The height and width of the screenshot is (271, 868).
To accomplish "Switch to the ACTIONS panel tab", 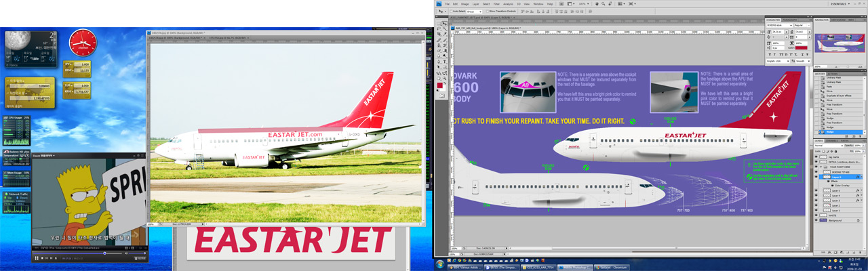I will coord(833,74).
